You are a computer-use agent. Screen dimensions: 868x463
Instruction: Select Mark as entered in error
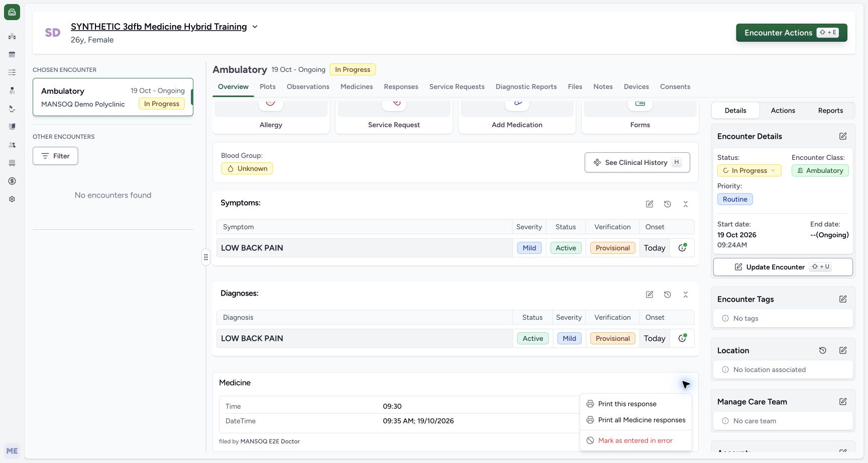(x=635, y=440)
